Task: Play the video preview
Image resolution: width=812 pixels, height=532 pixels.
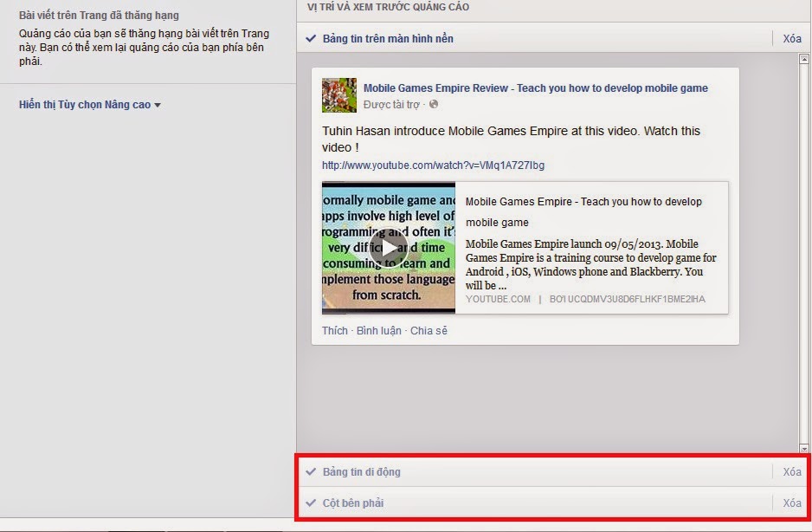Action: [389, 248]
